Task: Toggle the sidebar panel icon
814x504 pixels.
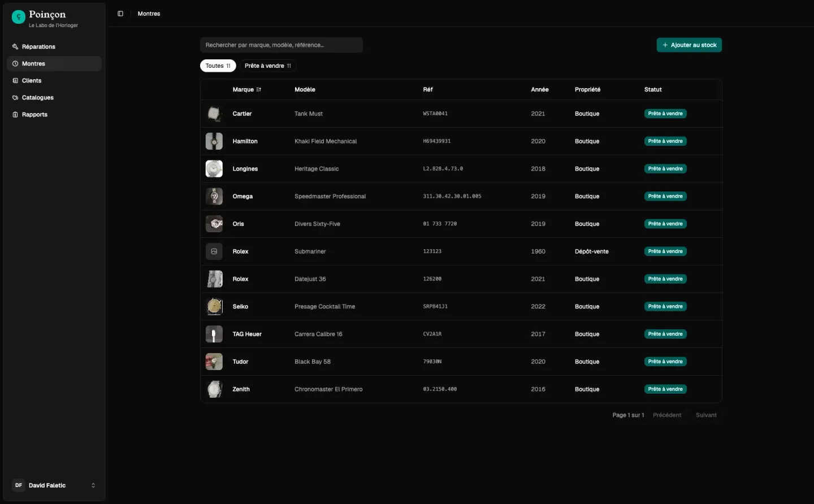Action: coord(120,14)
